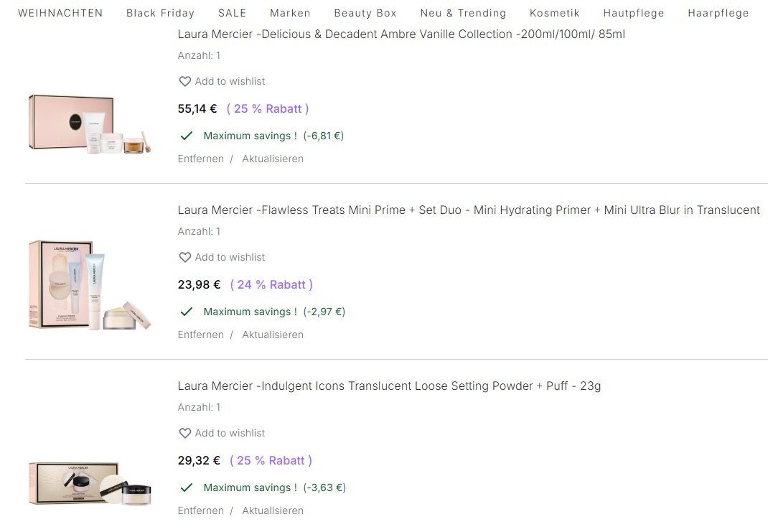Open Laura Mercier Flawless Treats product title
Screen dimensions: 768x532
pos(469,210)
